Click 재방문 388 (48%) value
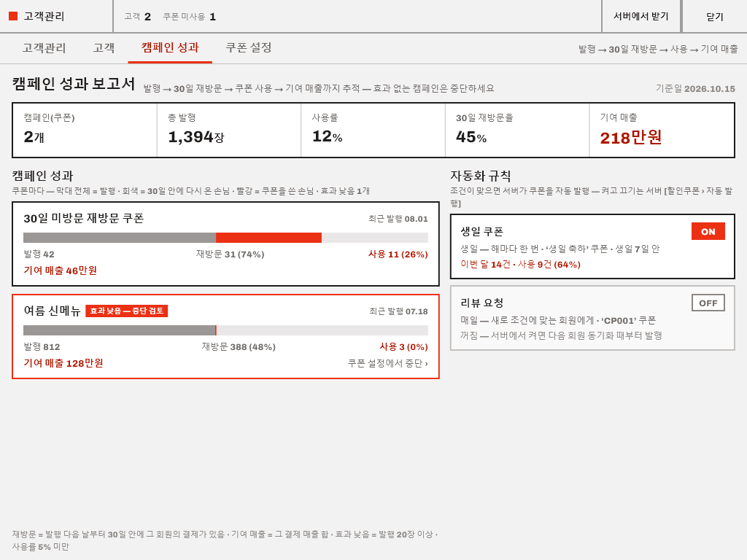Image resolution: width=747 pixels, height=560 pixels. (239, 347)
